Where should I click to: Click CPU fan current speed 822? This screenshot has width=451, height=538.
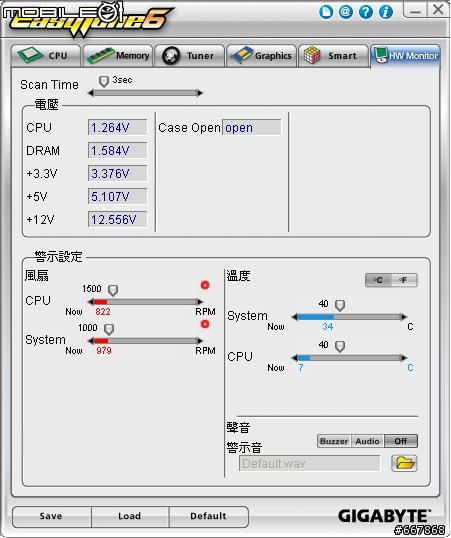[103, 312]
